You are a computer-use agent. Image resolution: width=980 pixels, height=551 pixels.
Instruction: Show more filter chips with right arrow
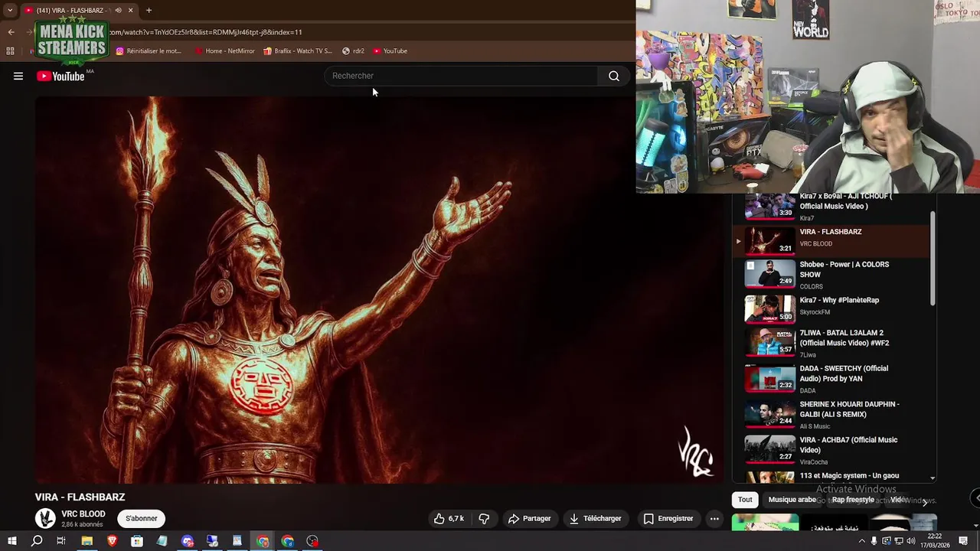click(x=925, y=501)
